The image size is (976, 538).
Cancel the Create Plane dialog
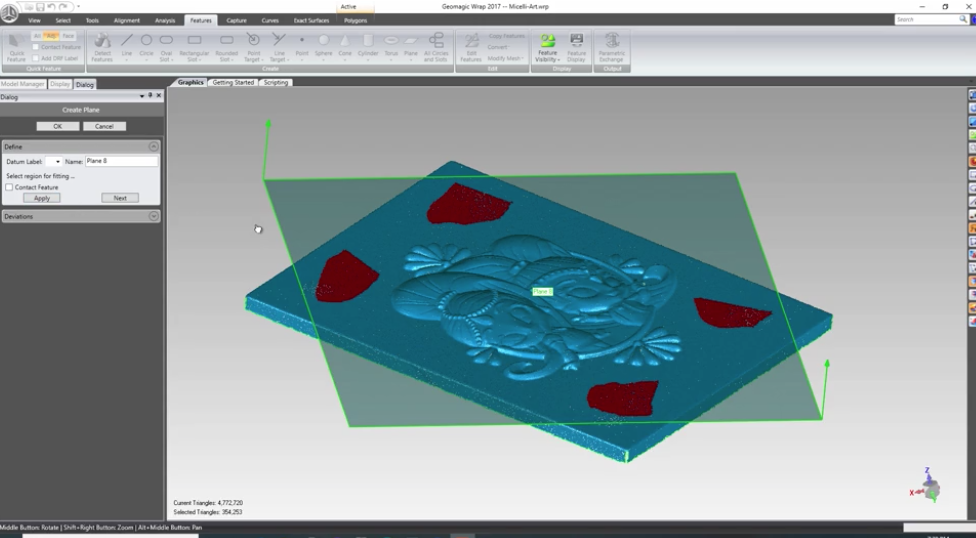pos(104,126)
